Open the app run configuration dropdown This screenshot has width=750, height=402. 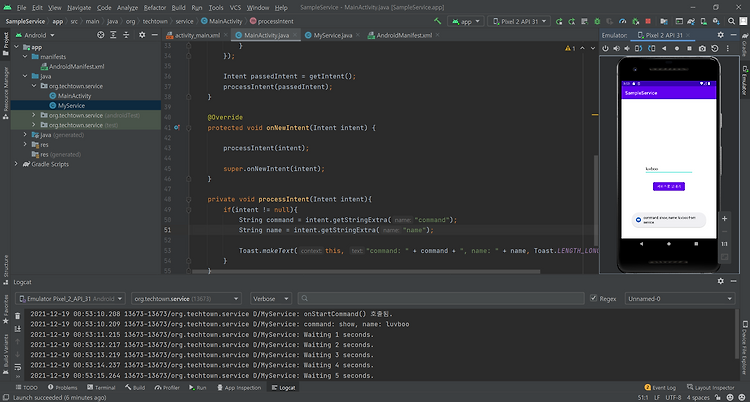465,22
